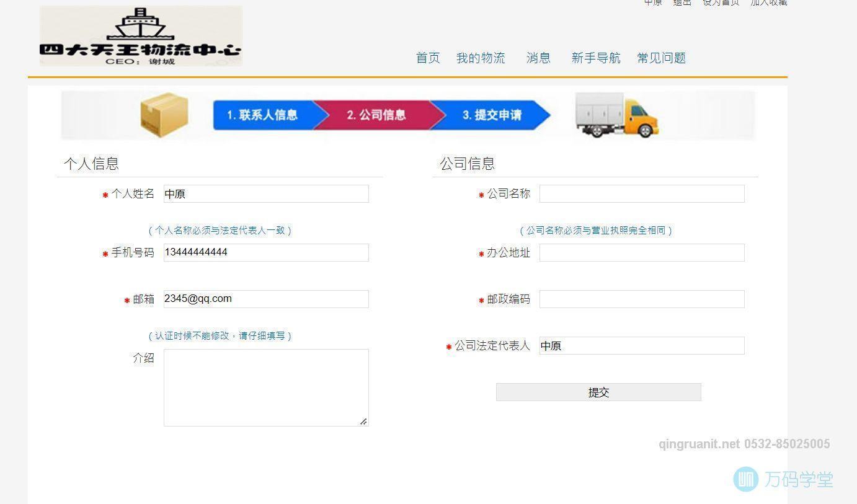Click inside the 介绍 text area
Screen dimensions: 857x504
[265, 387]
